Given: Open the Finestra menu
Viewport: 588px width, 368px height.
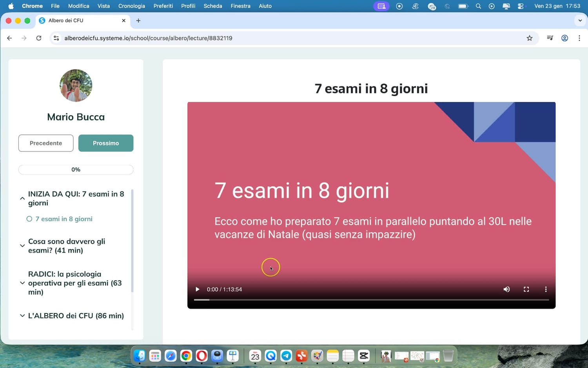Looking at the screenshot, I should click(x=240, y=6).
